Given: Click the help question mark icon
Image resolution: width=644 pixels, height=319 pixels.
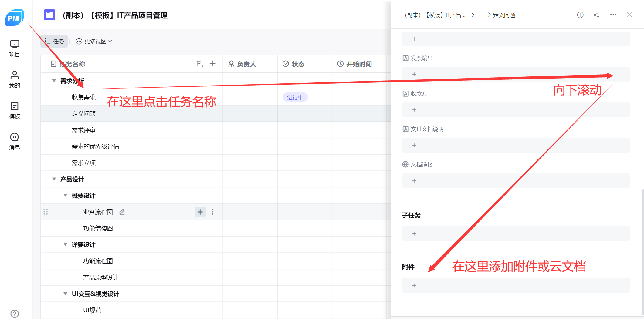Looking at the screenshot, I should [15, 314].
